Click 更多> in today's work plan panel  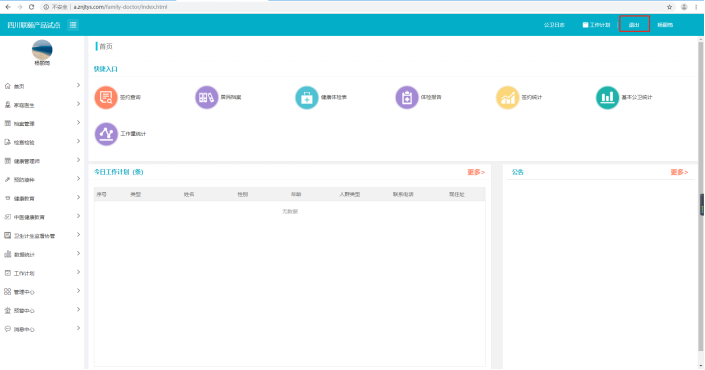pos(476,172)
